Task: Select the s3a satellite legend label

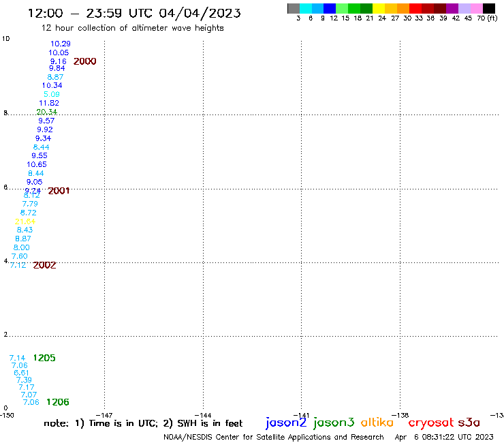Action: point(469,423)
